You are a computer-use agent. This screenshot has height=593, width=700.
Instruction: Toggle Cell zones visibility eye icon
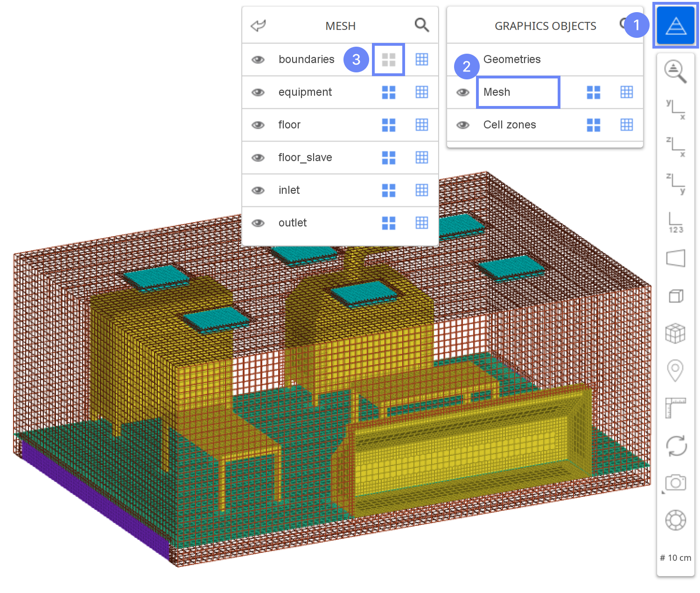pyautogui.click(x=463, y=125)
